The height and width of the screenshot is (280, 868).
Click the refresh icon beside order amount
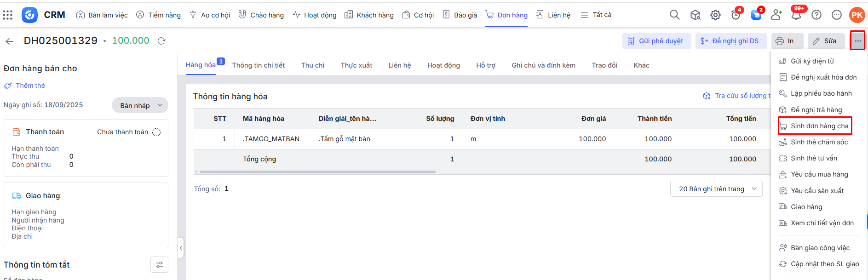pos(161,41)
